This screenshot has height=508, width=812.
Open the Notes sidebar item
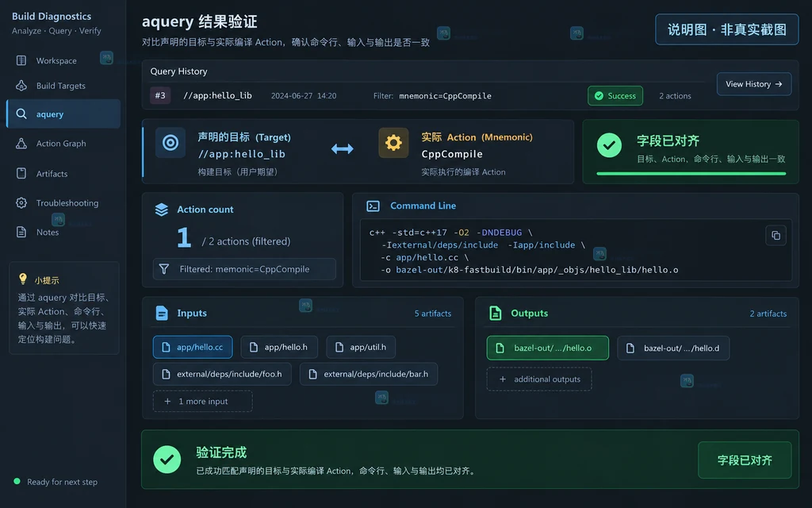63,233
